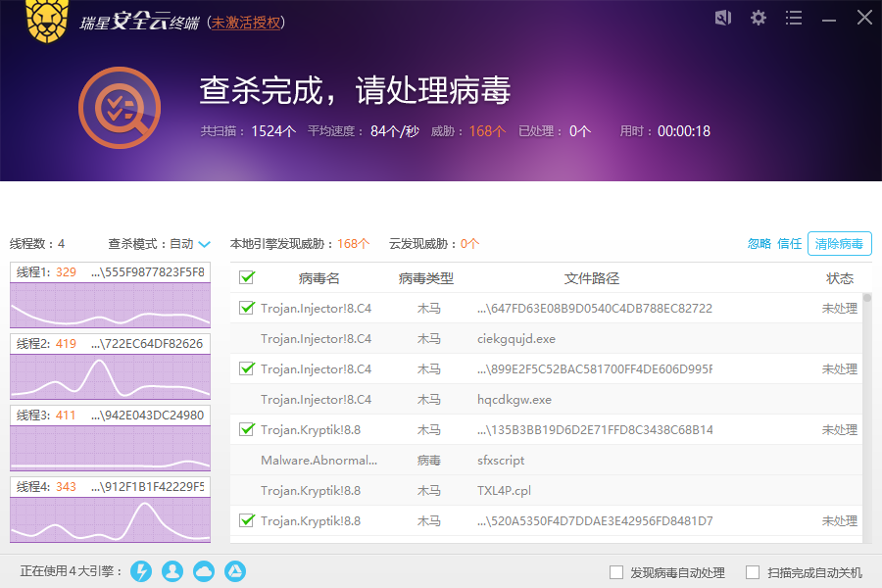Click the 未激活授权 activation link
The height and width of the screenshot is (588, 882).
click(247, 22)
